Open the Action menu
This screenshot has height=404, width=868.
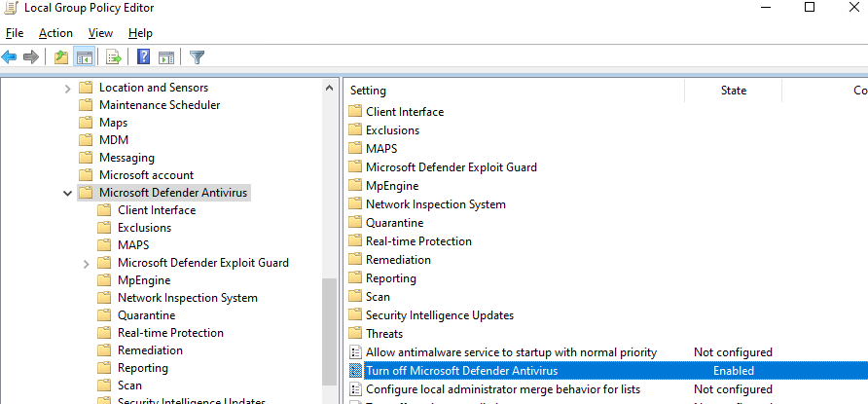[x=55, y=33]
